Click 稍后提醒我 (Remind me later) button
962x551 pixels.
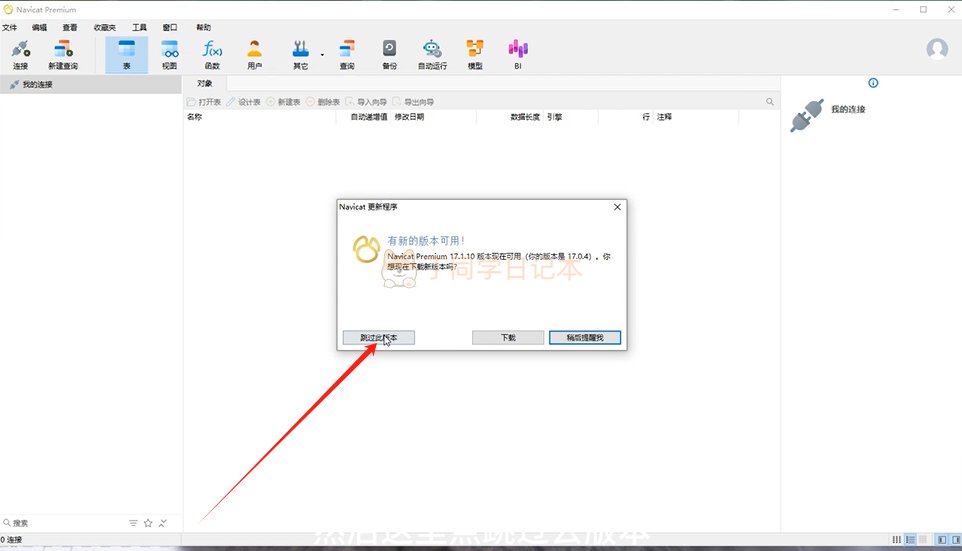585,337
